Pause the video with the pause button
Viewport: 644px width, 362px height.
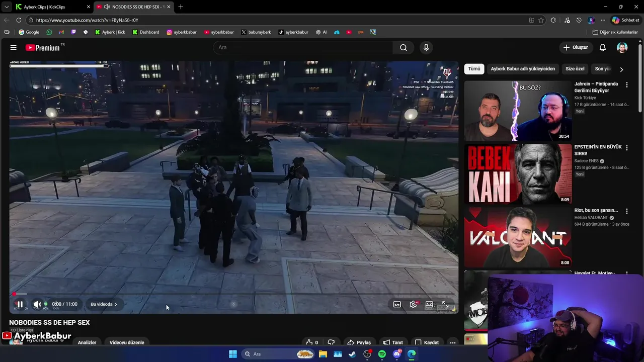[19, 304]
